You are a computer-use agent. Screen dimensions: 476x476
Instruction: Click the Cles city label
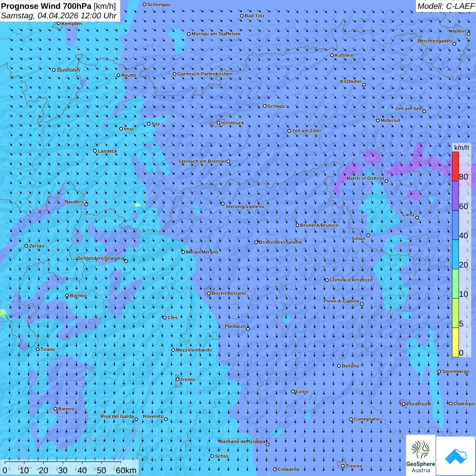click(172, 318)
